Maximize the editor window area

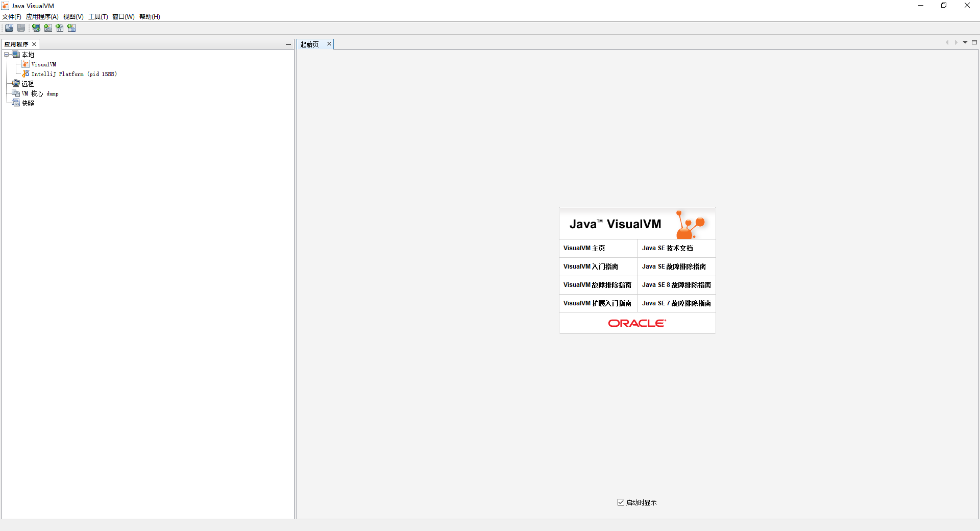tap(974, 42)
